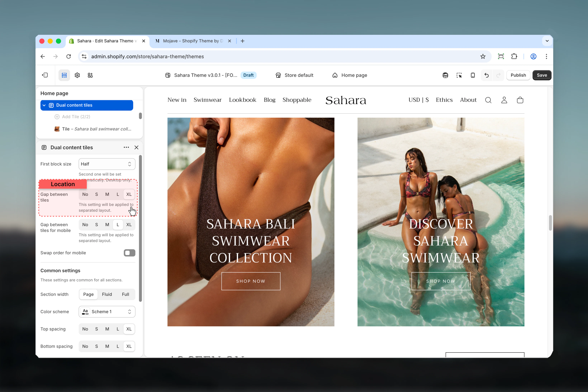Open the USD | $ currency selector

pos(419,100)
